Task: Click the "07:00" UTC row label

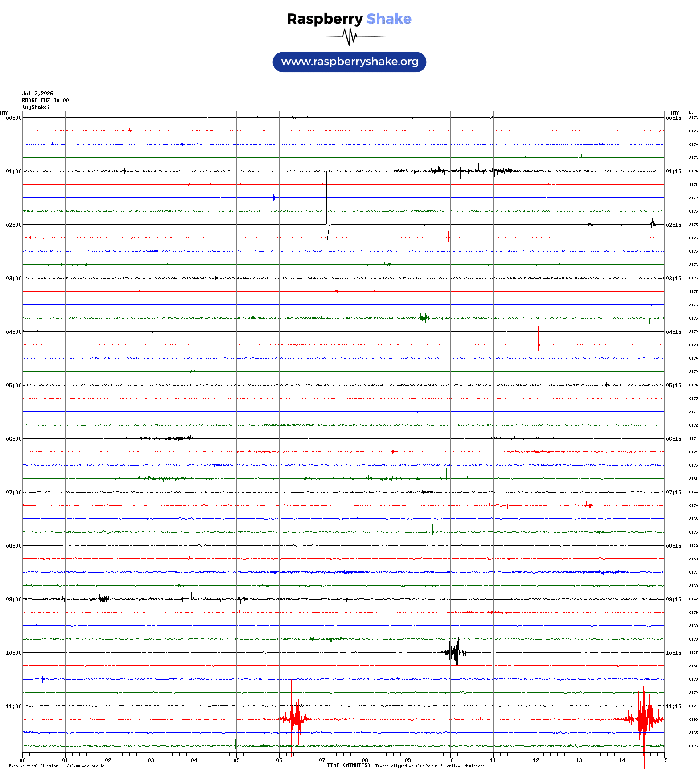Action: click(x=14, y=493)
